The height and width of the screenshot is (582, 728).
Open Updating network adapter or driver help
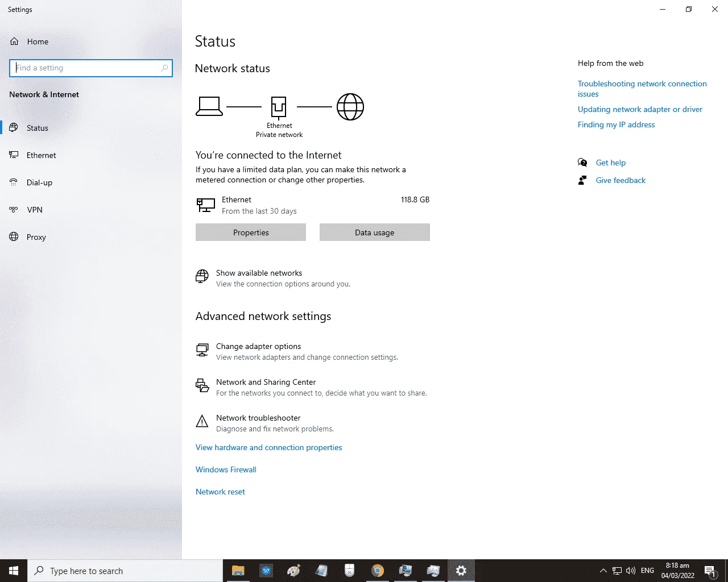click(640, 109)
